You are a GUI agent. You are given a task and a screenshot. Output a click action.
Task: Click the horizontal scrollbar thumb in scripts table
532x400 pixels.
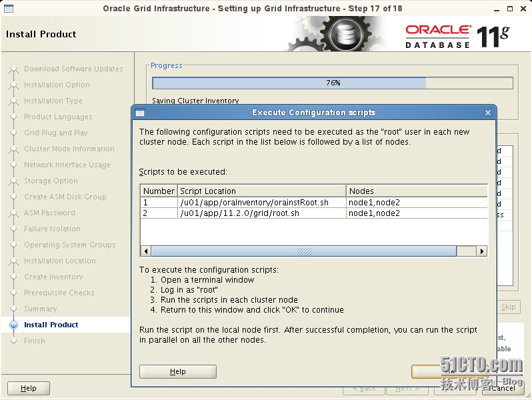304,251
